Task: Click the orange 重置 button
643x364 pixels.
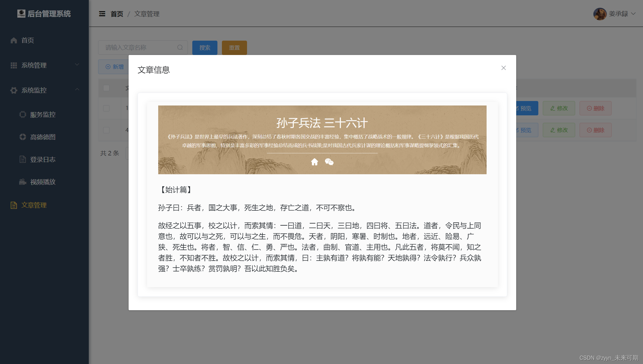Action: [234, 48]
